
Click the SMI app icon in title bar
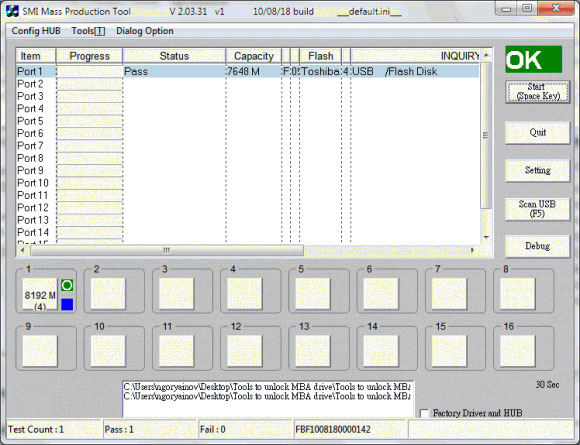click(x=12, y=11)
